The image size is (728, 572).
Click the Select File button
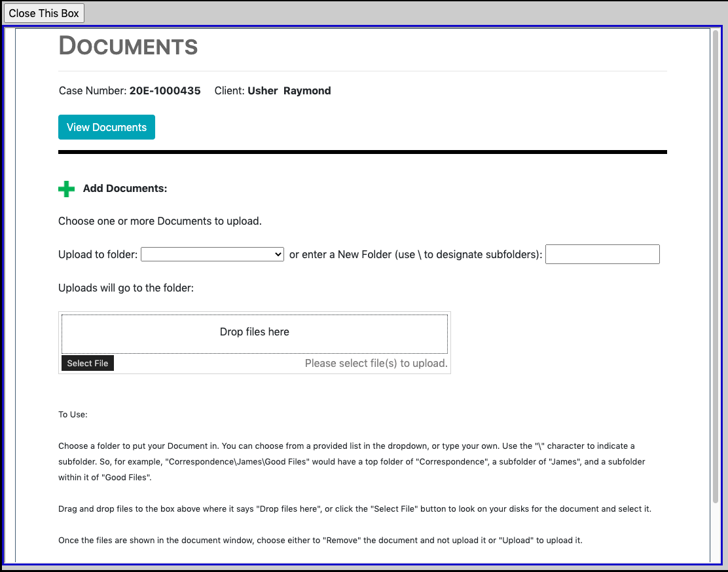[88, 363]
